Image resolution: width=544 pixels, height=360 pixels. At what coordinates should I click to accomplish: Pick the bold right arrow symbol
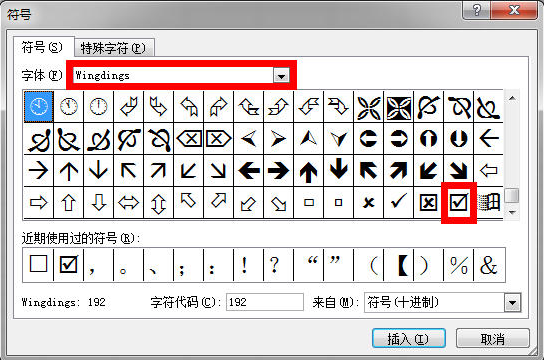(x=278, y=171)
